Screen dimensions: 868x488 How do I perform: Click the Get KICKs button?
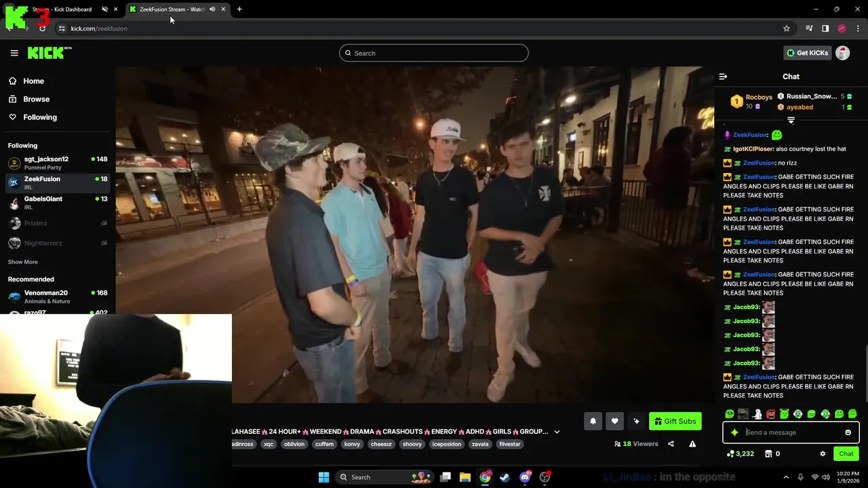pos(807,53)
